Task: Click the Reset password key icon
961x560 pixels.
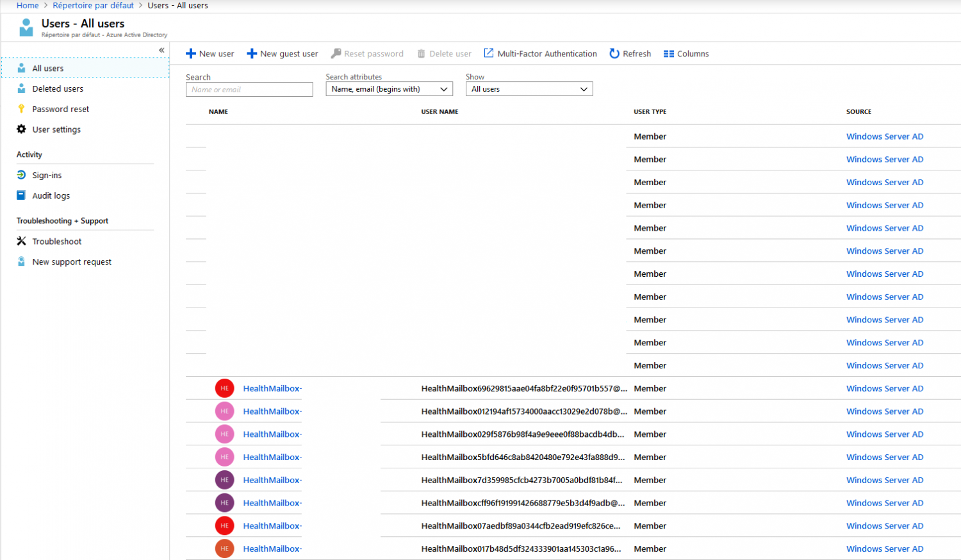Action: [x=336, y=54]
